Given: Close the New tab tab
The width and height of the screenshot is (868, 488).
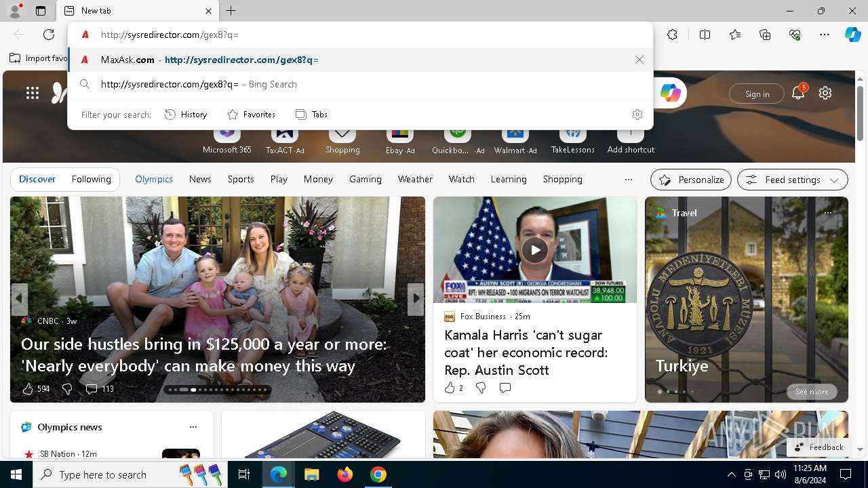Looking at the screenshot, I should pyautogui.click(x=209, y=11).
